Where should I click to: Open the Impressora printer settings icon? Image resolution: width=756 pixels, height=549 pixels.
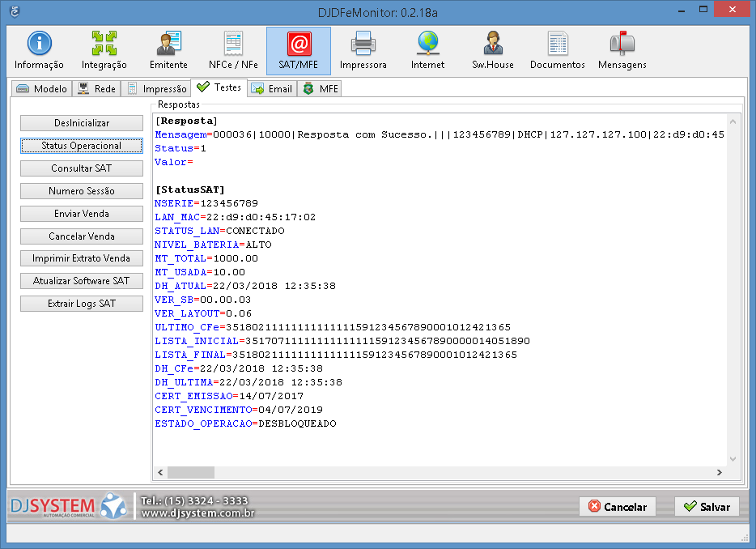tap(363, 51)
